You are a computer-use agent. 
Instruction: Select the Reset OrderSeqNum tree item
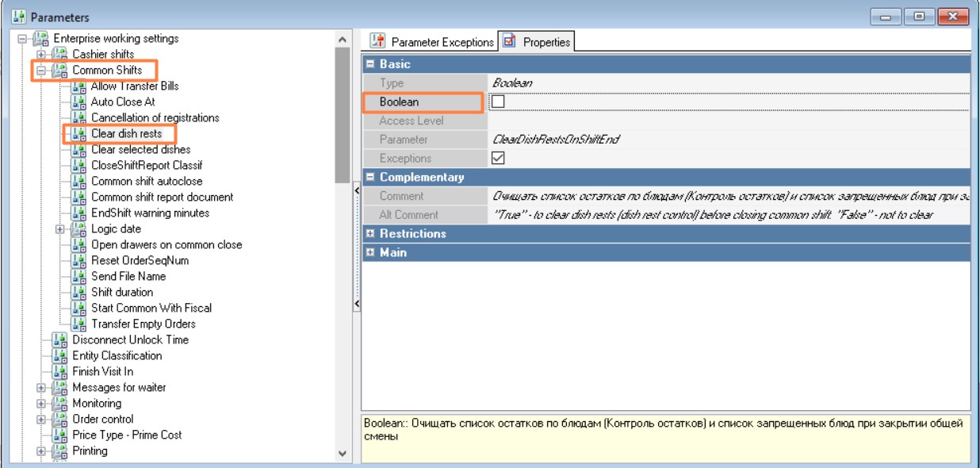140,260
